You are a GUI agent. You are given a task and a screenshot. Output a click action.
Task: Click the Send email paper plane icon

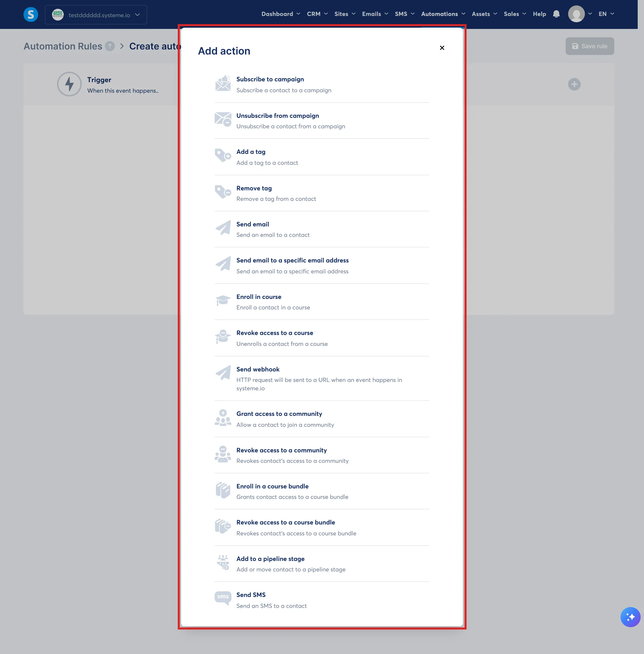[x=223, y=228]
